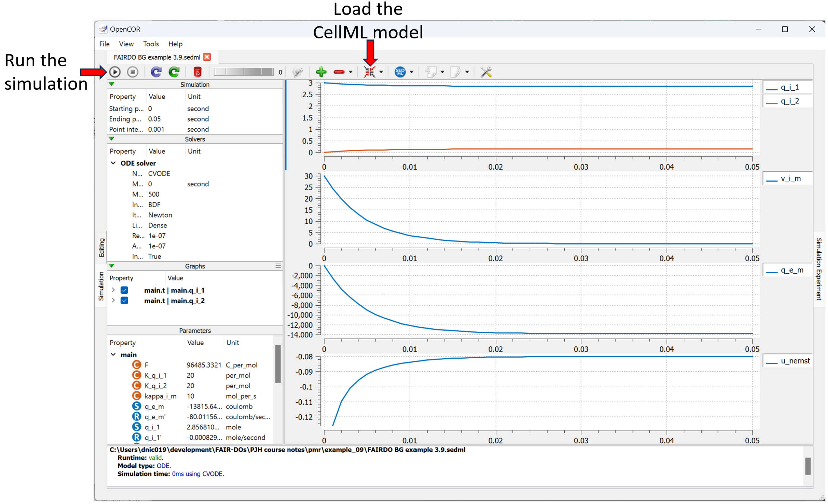The image size is (828, 504).
Task: Open dropdown arrow next to remove graph panel
Action: click(x=351, y=72)
